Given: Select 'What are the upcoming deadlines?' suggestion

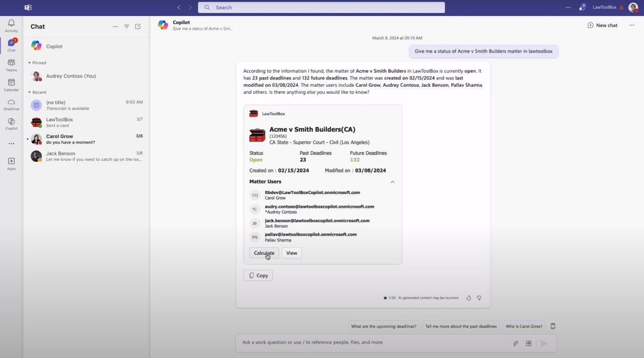Looking at the screenshot, I should click(384, 326).
